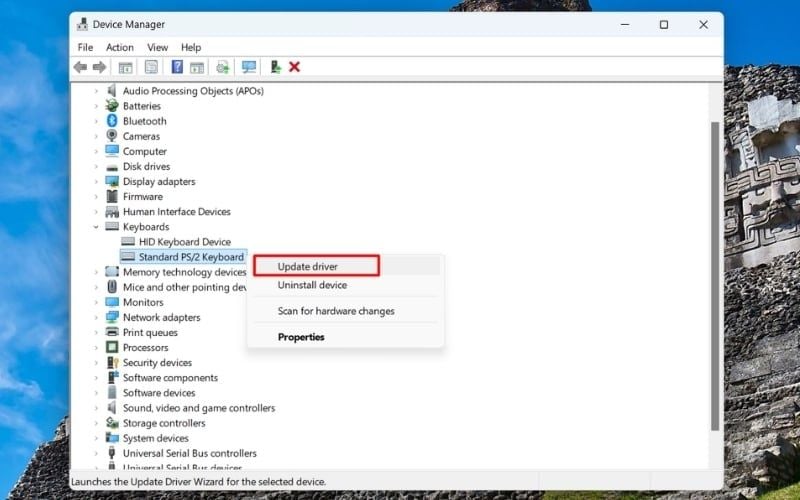Select the Bluetooth label
The image size is (800, 500).
coord(144,121)
